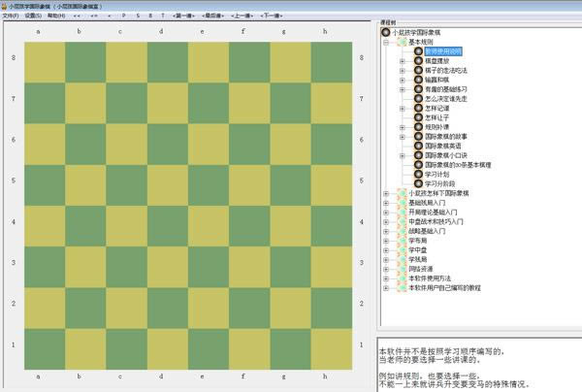The width and height of the screenshot is (582, 392).
Task: Go to next lesson 下一课
Action: click(272, 16)
